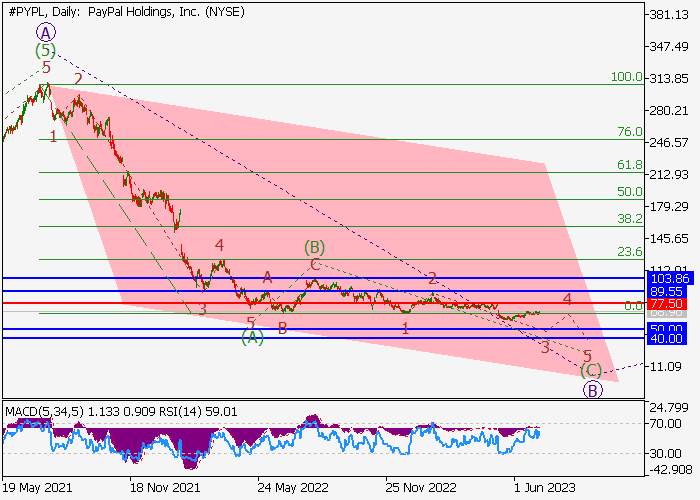Select the green (5) wave label
Viewport: 700px width, 500px height.
point(46,50)
